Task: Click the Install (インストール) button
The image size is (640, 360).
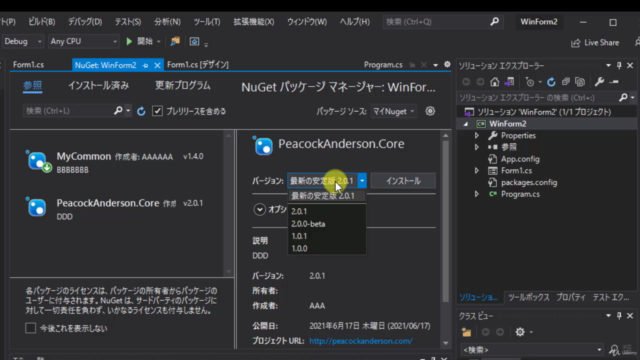Action: pyautogui.click(x=403, y=181)
